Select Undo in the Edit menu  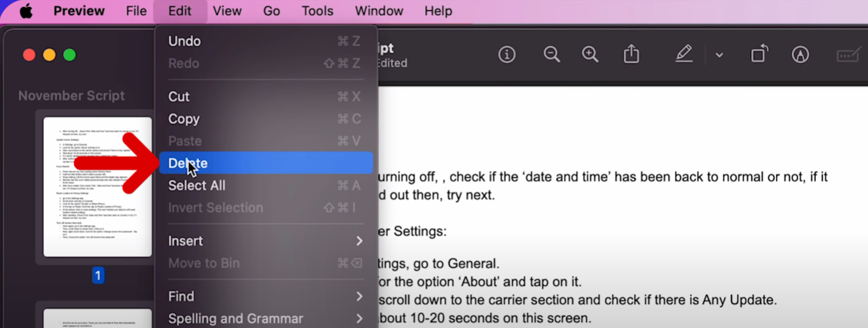tap(266, 41)
